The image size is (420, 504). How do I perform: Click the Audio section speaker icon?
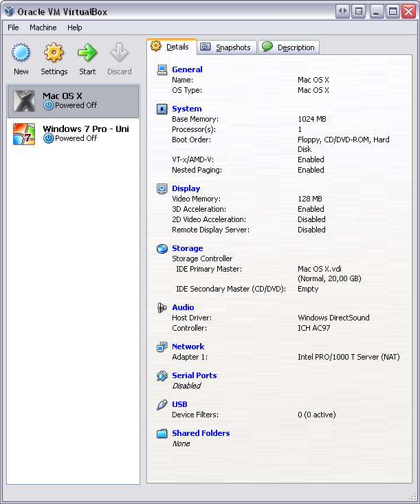point(162,308)
